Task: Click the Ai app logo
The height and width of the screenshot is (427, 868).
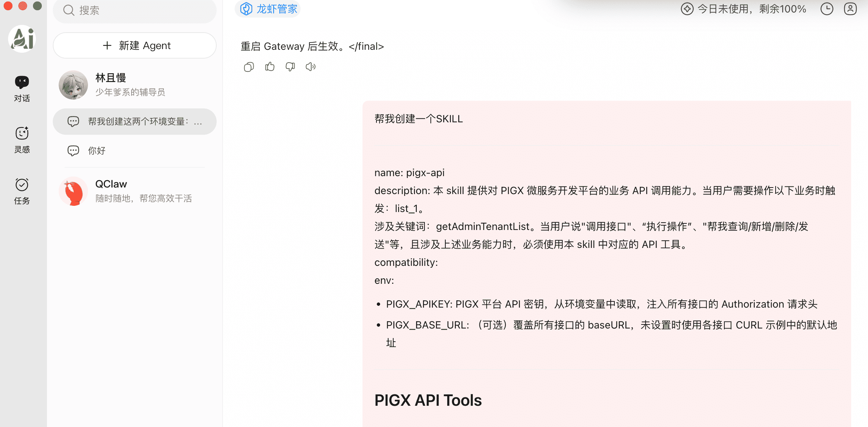Action: click(x=22, y=38)
